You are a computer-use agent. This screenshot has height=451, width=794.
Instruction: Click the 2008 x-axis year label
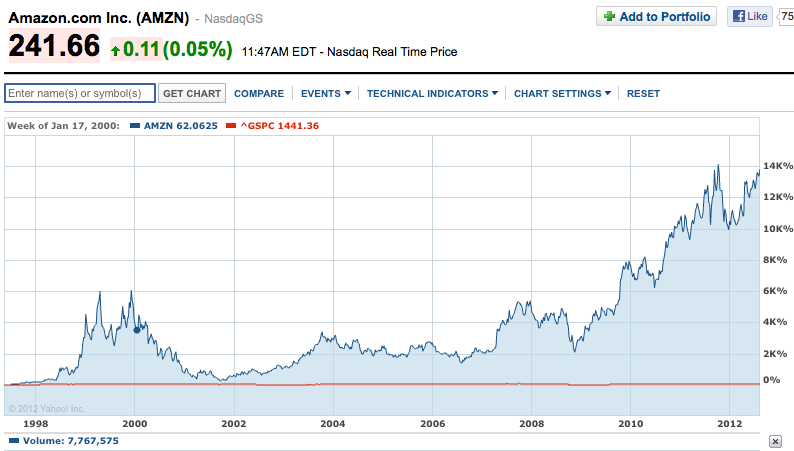pyautogui.click(x=531, y=424)
